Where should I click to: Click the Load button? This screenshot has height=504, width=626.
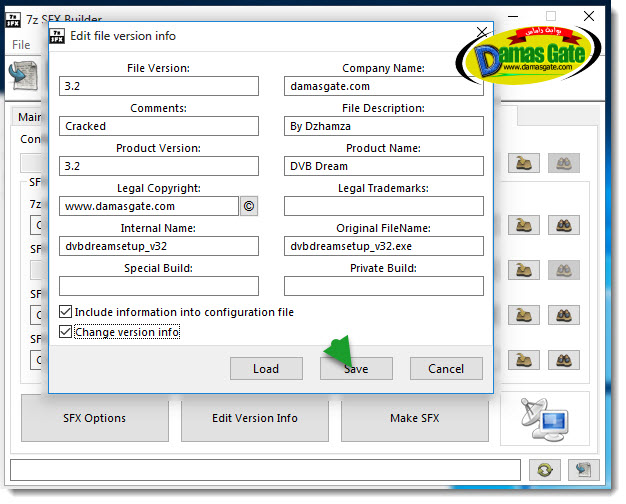(x=266, y=368)
